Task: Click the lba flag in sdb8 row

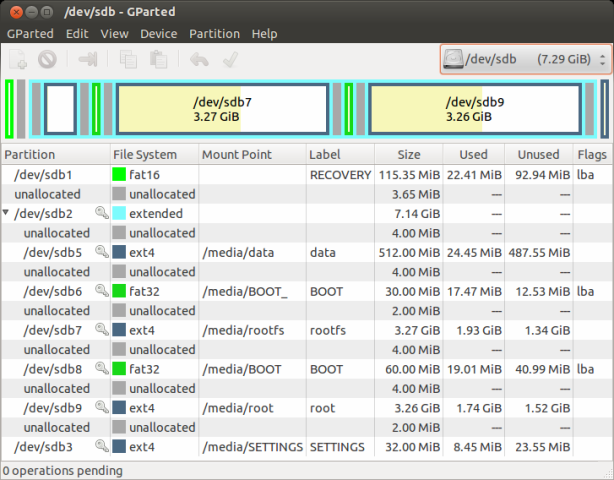Action: pos(585,369)
